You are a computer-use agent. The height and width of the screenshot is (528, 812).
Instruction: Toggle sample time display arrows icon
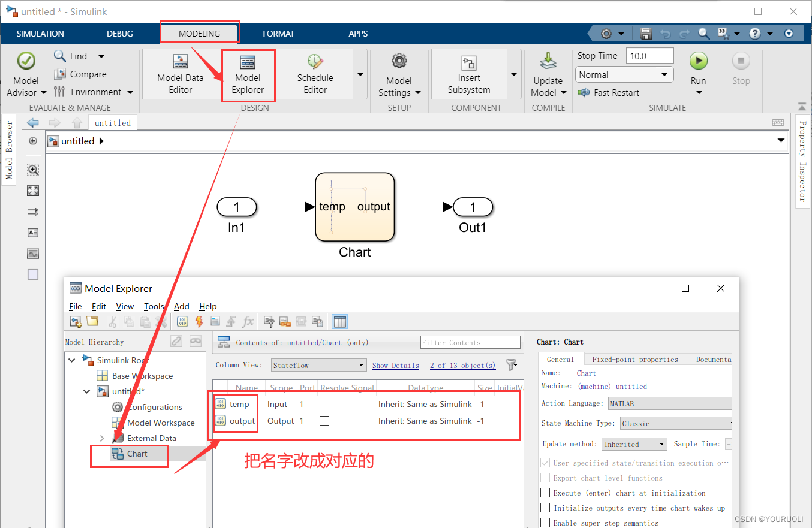33,212
